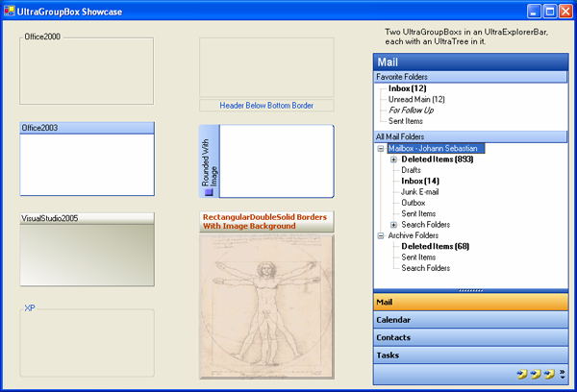Switch to the Calendar pane
This screenshot has height=392, width=577.
pos(470,320)
